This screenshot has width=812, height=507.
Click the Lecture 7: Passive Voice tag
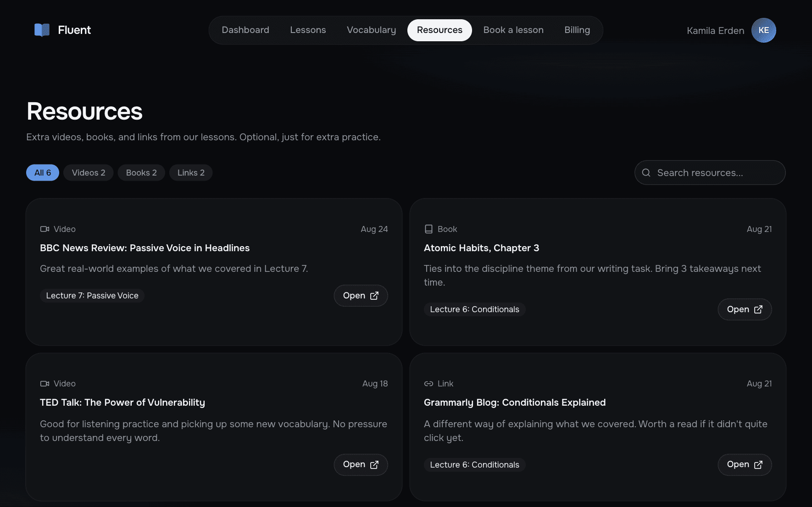(x=92, y=296)
